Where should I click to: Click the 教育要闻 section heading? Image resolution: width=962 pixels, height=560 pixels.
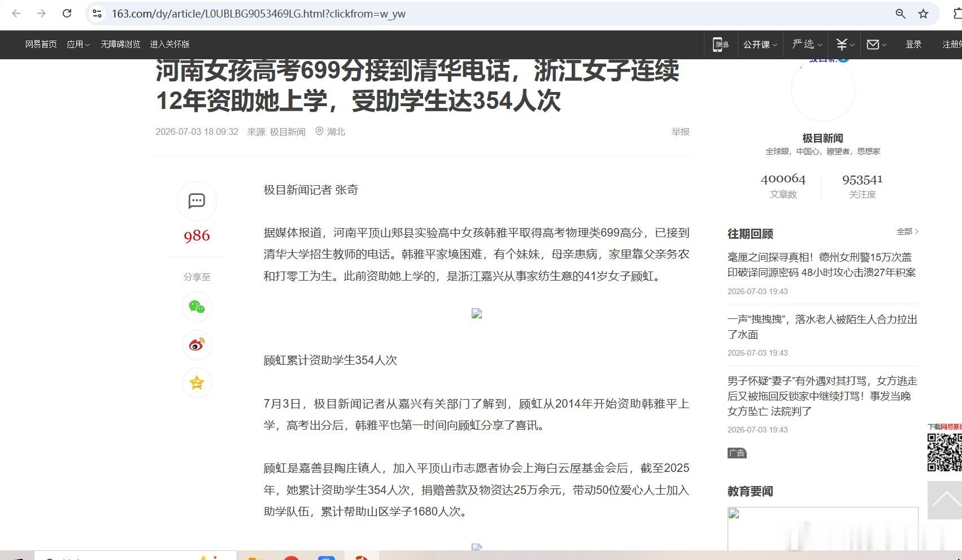pyautogui.click(x=750, y=491)
